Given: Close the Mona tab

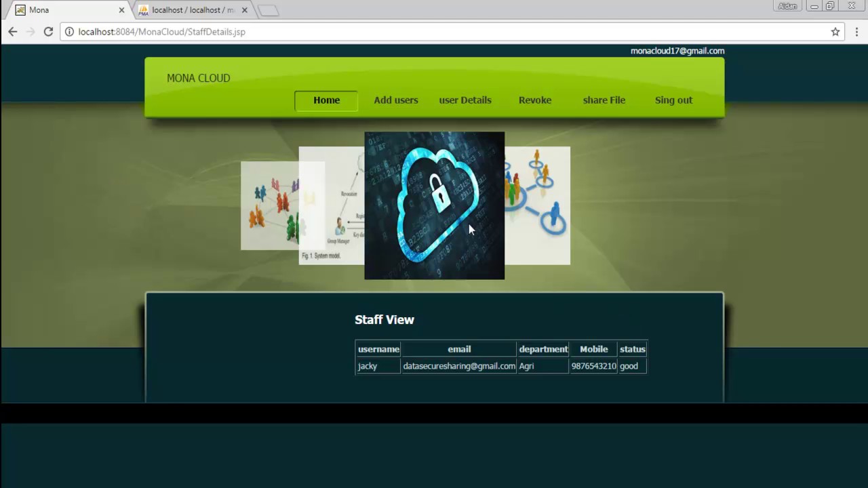Looking at the screenshot, I should click(x=121, y=10).
